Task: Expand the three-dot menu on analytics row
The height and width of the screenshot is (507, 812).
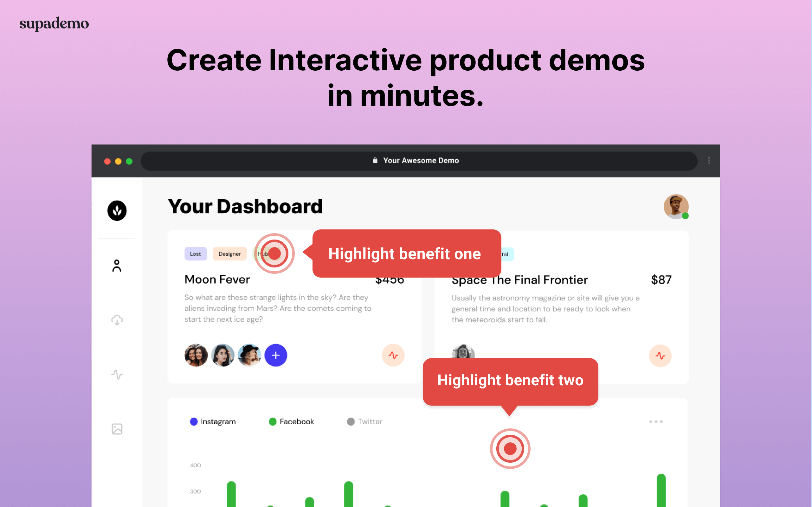Action: coord(656,422)
